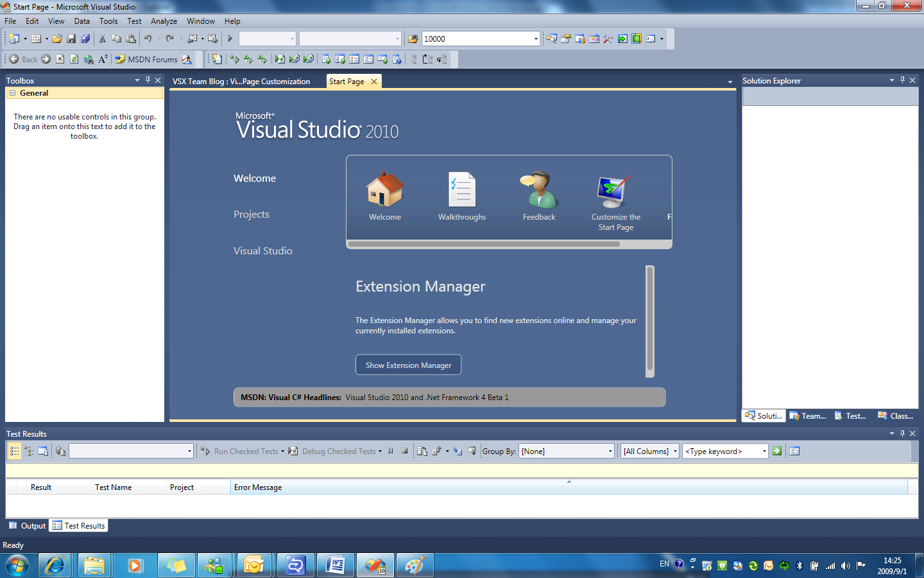The image size is (924, 578).
Task: Open the File menu
Action: coord(10,21)
